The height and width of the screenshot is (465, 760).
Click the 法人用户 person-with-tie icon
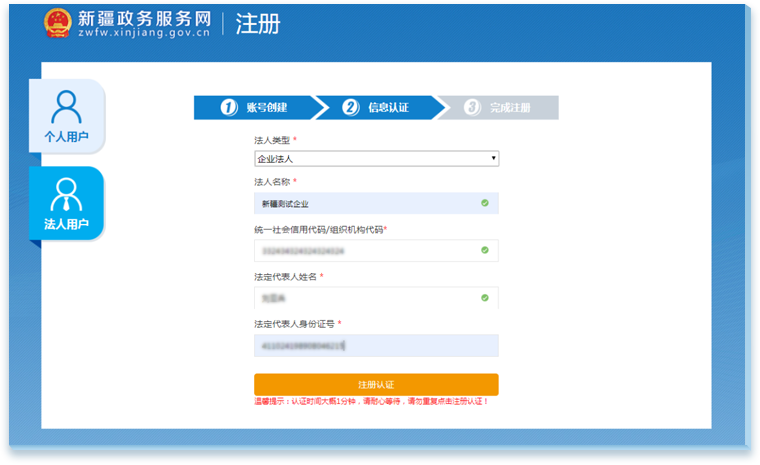(66, 192)
